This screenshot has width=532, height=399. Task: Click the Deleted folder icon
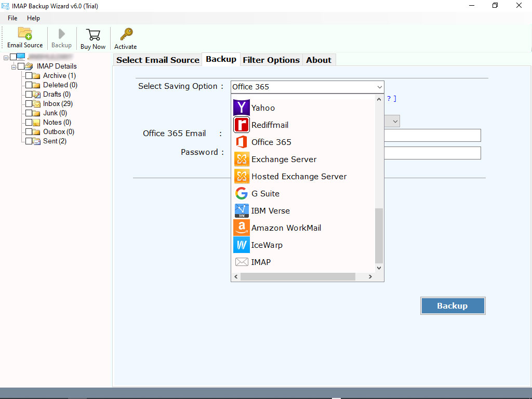[36, 85]
